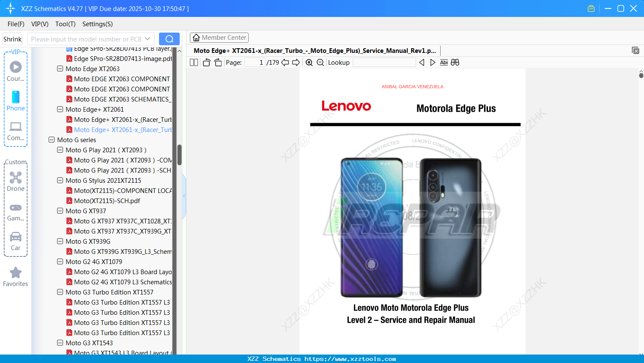Enable two-page side-by-side view
Screen dimensions: 644x363
pyautogui.click(x=193, y=62)
